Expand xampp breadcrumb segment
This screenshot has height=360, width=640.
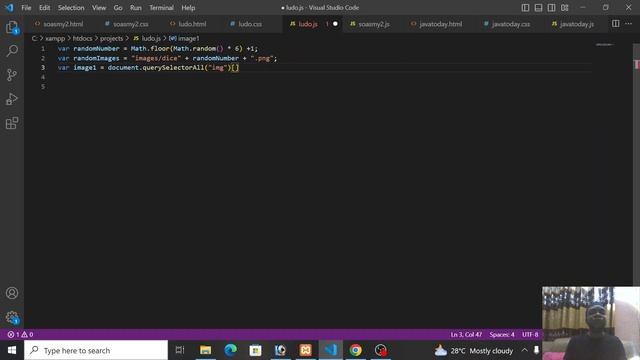click(55, 38)
